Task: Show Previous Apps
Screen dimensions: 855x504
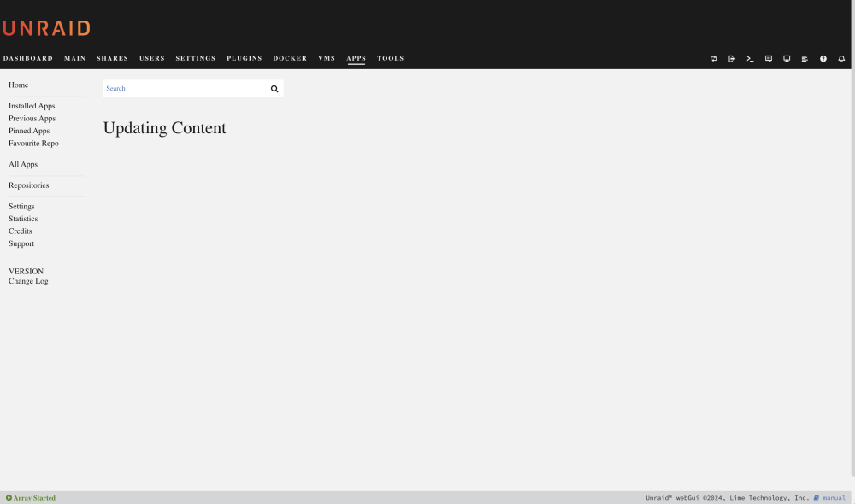Action: tap(32, 118)
